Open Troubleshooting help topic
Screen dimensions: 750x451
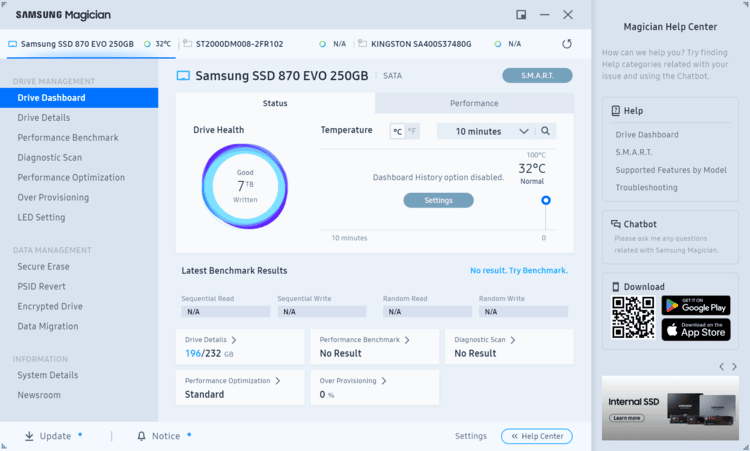646,187
